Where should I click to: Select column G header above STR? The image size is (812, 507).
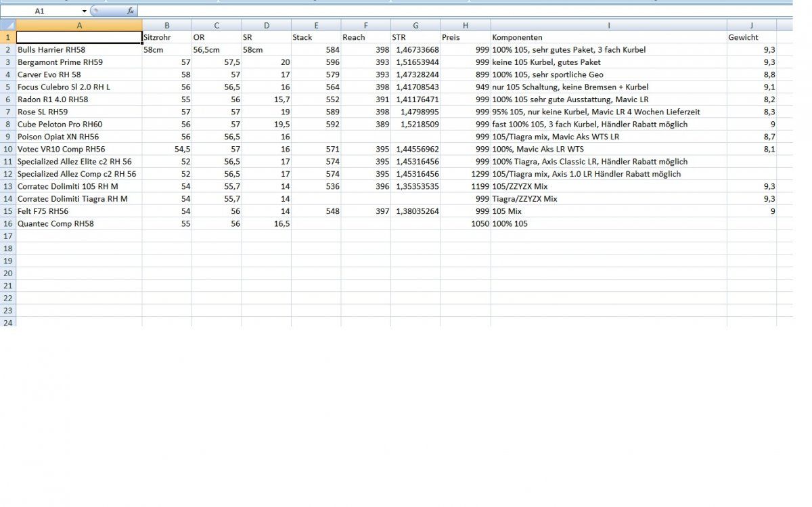coord(415,25)
